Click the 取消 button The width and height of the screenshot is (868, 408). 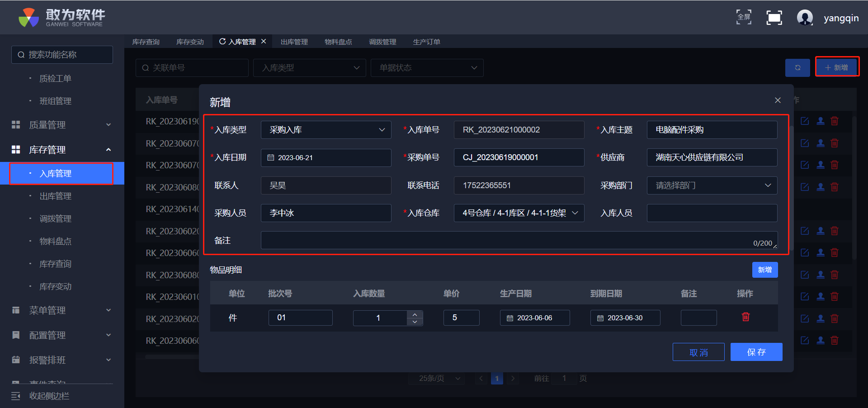pos(698,352)
